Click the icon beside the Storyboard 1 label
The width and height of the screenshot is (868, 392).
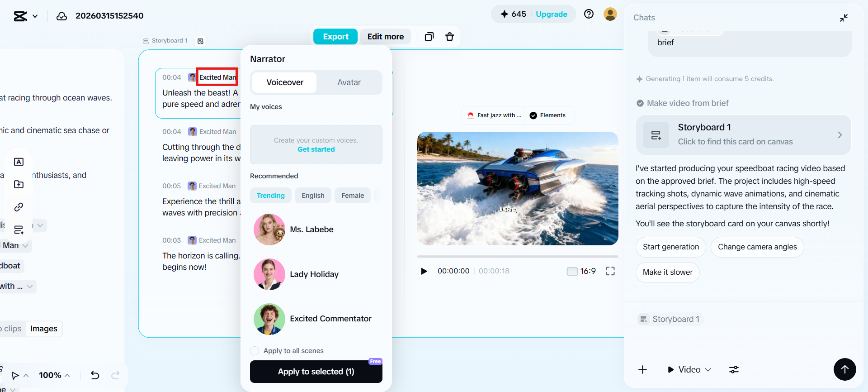(x=200, y=41)
